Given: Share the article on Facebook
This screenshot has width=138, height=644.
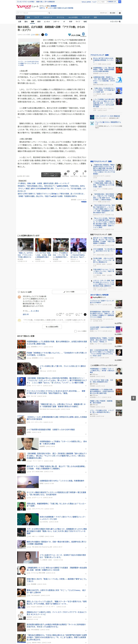Looking at the screenshot, I should pos(46,35).
